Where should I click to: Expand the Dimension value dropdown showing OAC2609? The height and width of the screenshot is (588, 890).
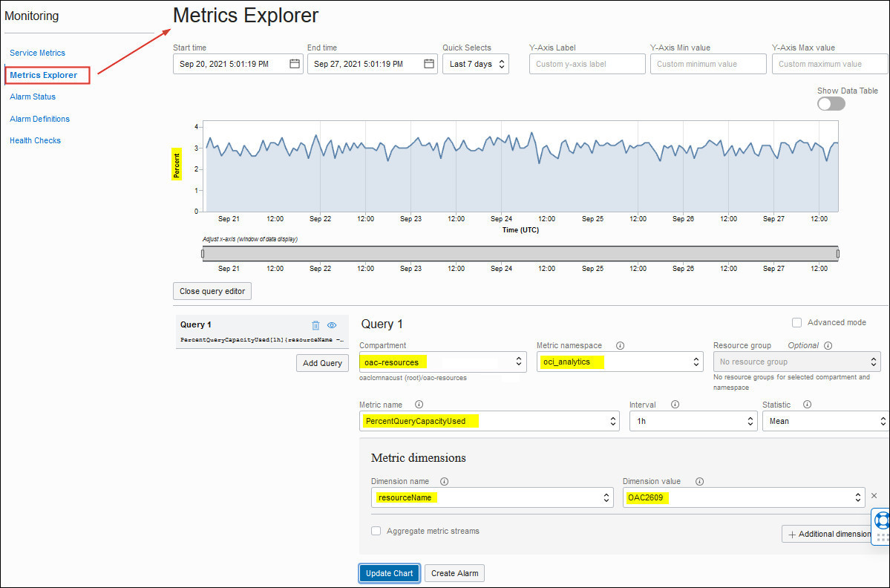(743, 497)
